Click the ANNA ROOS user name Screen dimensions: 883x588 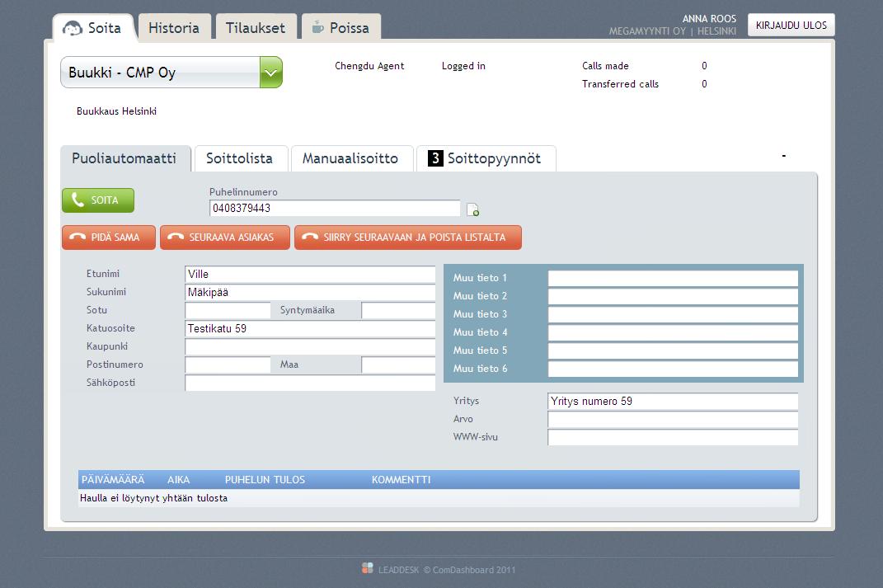709,19
